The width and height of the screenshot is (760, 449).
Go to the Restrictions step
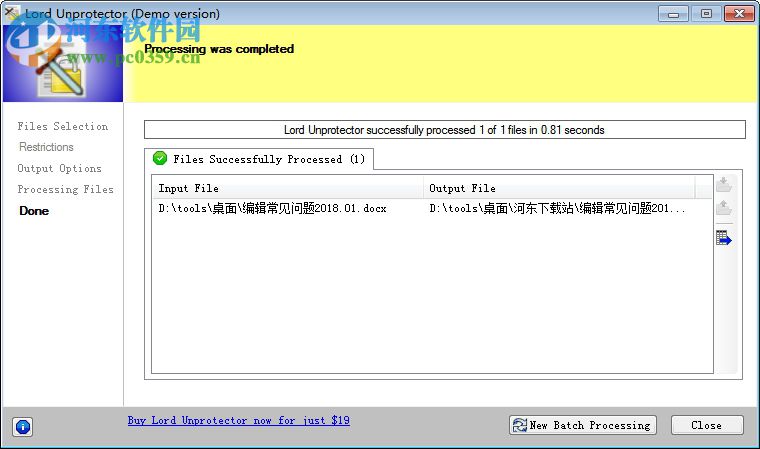click(47, 147)
